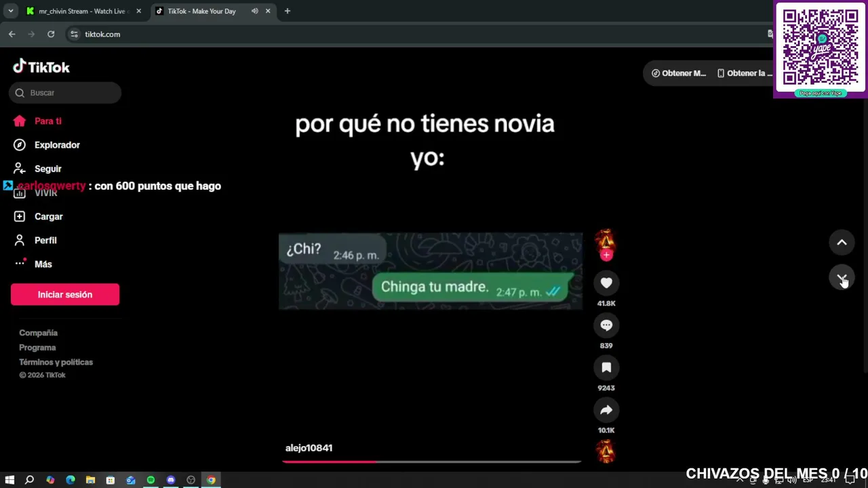The height and width of the screenshot is (488, 868).
Task: Go to the Explorador page
Action: coord(57,145)
